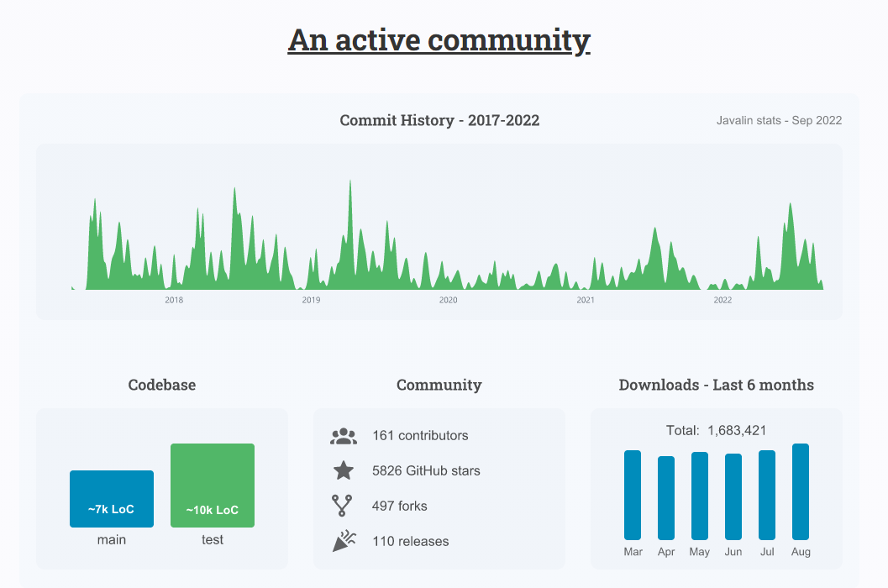The image size is (888, 588).
Task: Click the 'Javalin stats - Sep 2022' text
Action: [779, 121]
